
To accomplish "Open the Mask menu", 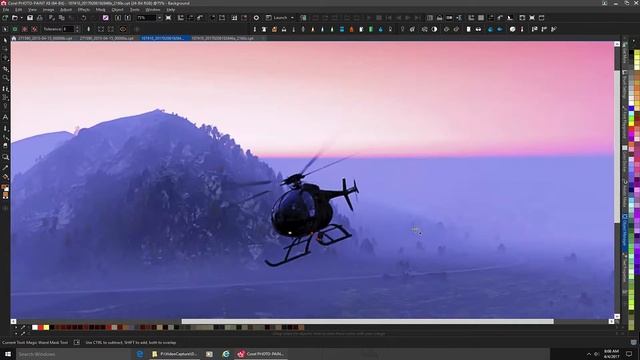I will 100,9.
